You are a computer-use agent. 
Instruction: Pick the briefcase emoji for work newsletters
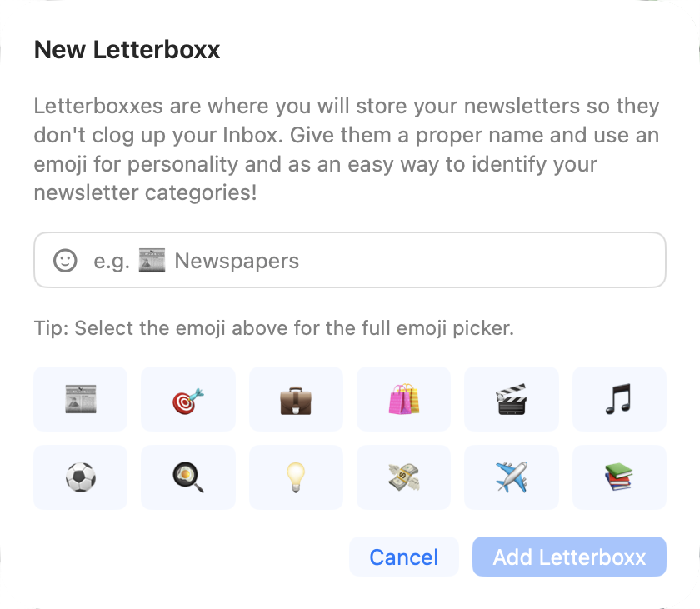click(x=296, y=398)
